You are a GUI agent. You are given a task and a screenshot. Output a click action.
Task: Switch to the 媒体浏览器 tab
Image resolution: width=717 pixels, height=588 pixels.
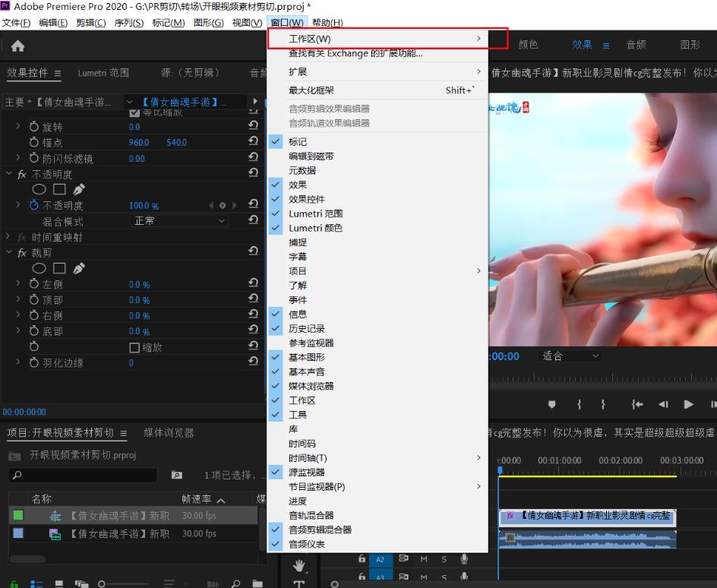point(169,433)
